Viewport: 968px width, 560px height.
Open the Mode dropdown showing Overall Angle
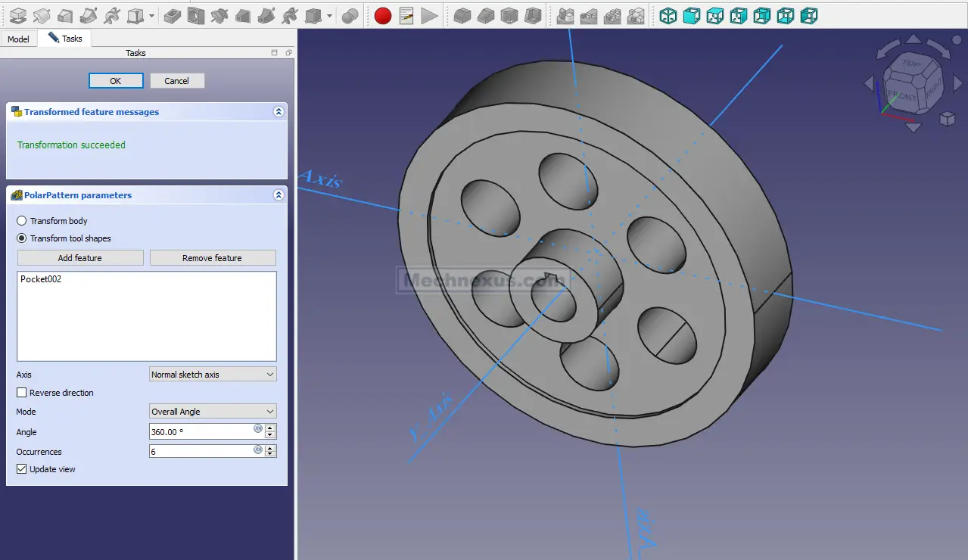(x=213, y=412)
